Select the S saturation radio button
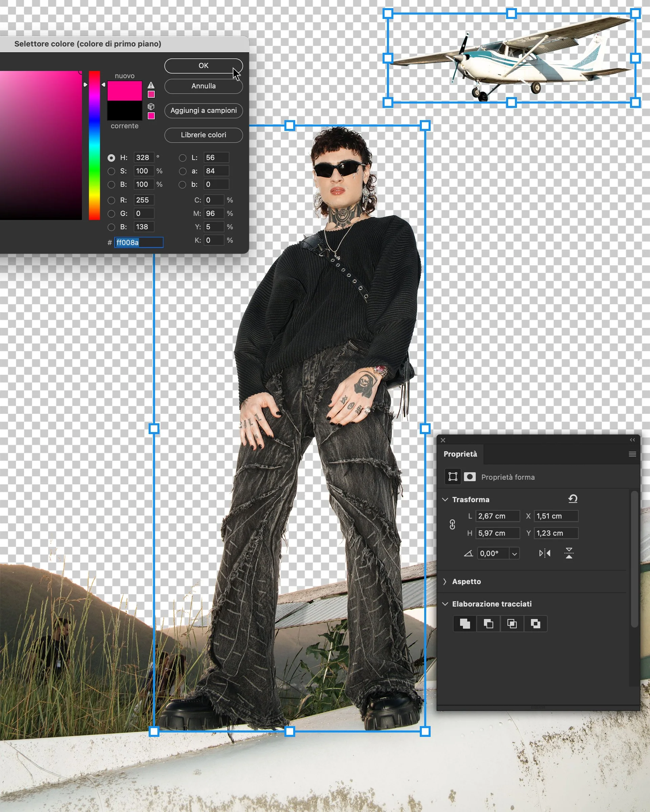The width and height of the screenshot is (650, 812). [x=111, y=171]
